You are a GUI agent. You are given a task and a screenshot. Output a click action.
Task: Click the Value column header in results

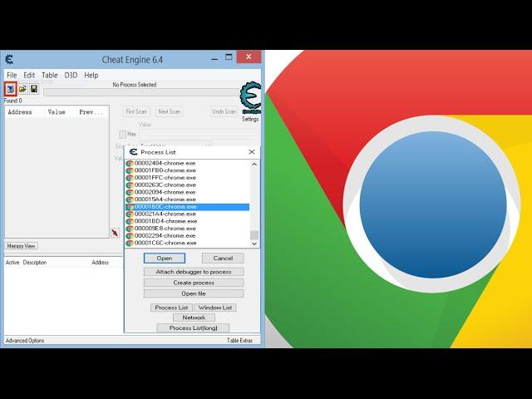(60, 112)
